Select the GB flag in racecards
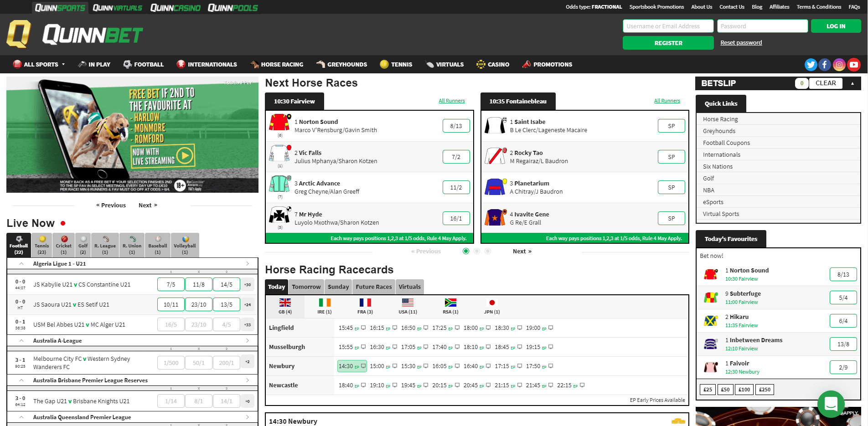 coord(285,302)
